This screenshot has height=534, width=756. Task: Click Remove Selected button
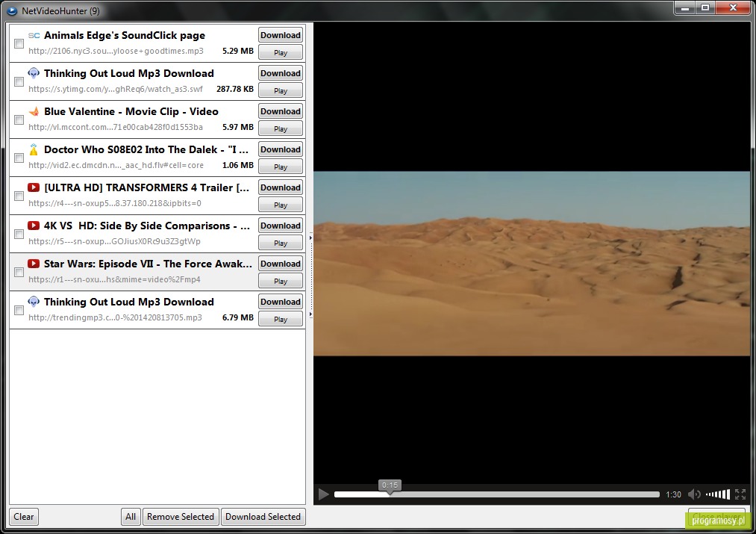tap(181, 517)
